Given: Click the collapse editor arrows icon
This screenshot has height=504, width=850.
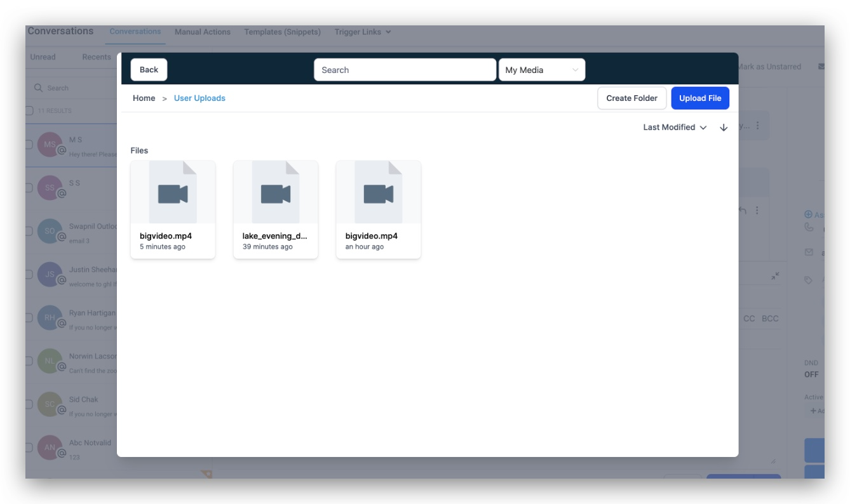Looking at the screenshot, I should 776,276.
